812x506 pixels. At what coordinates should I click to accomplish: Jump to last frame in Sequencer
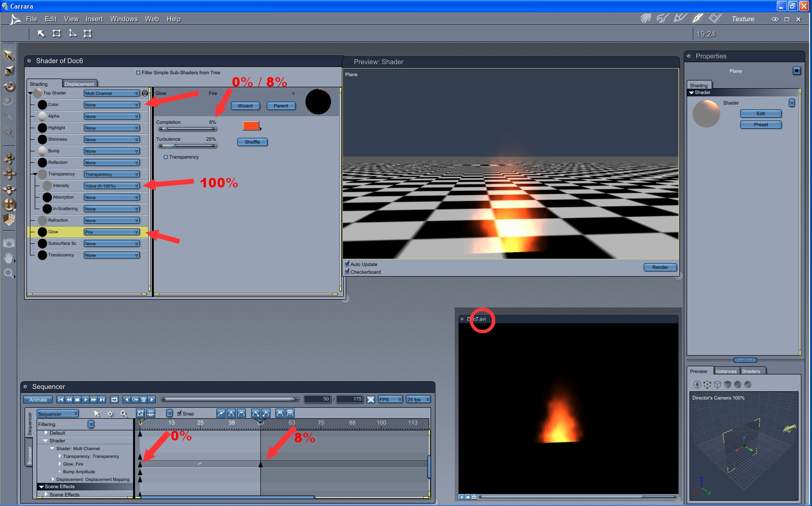pos(102,399)
